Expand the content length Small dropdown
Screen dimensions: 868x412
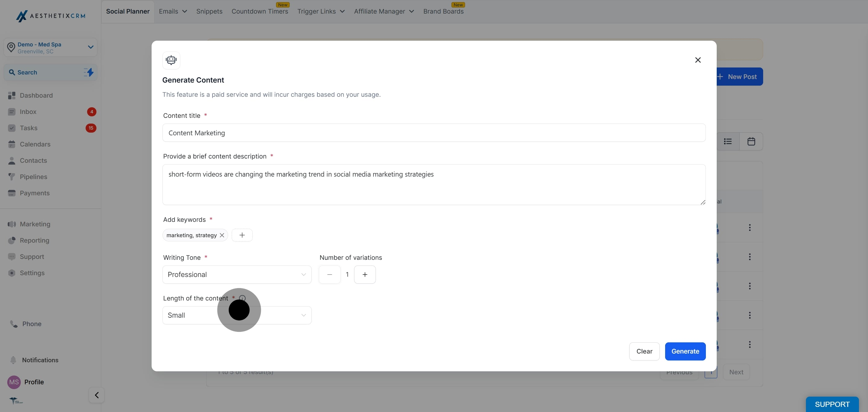point(286,315)
